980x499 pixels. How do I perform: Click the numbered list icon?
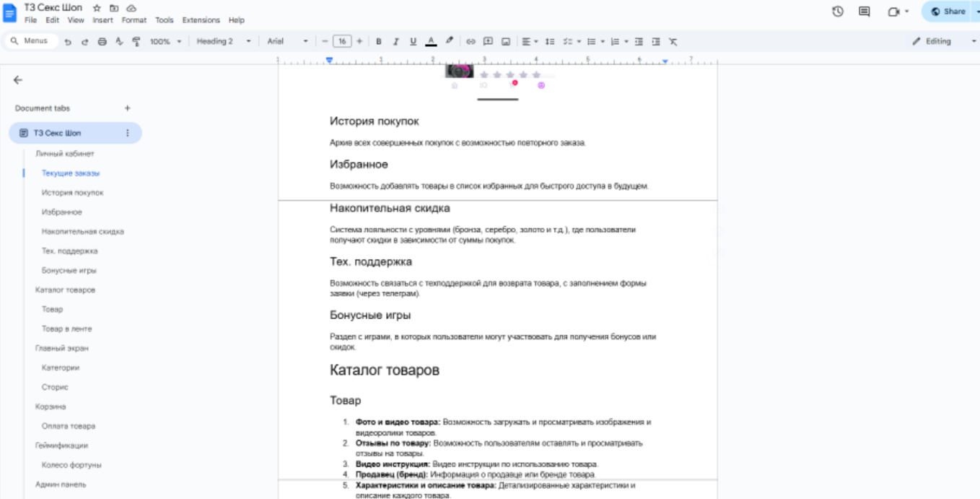point(615,42)
